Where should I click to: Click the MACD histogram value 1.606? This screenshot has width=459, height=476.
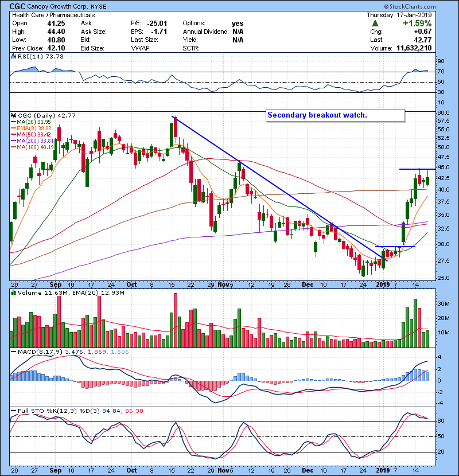tap(120, 352)
